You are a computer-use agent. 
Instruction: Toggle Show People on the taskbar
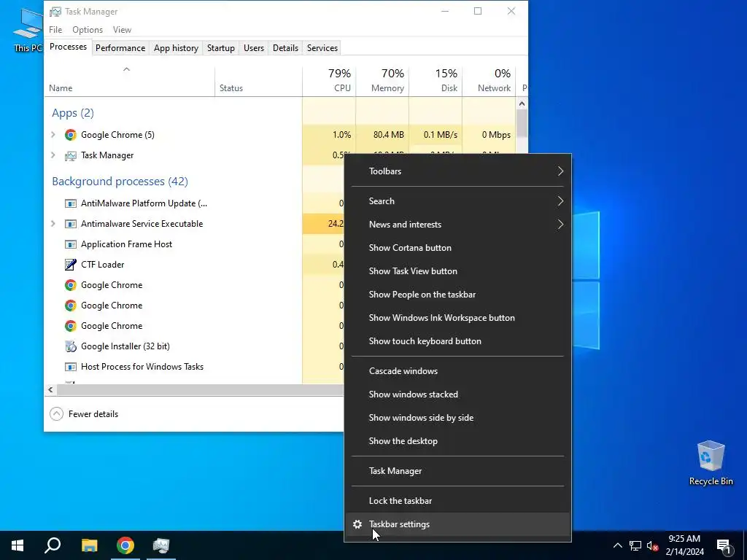[458, 295]
